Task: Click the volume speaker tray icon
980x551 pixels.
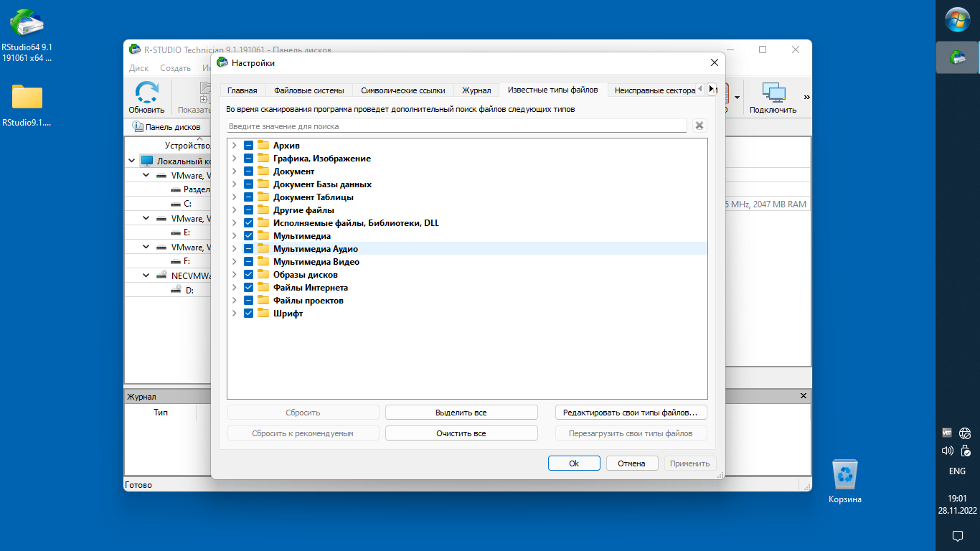Action: 947,451
